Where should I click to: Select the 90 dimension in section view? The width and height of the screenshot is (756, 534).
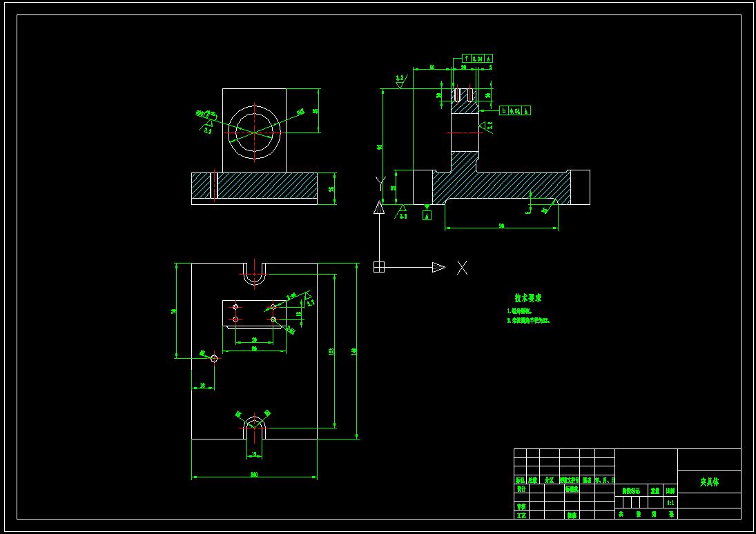pyautogui.click(x=501, y=226)
